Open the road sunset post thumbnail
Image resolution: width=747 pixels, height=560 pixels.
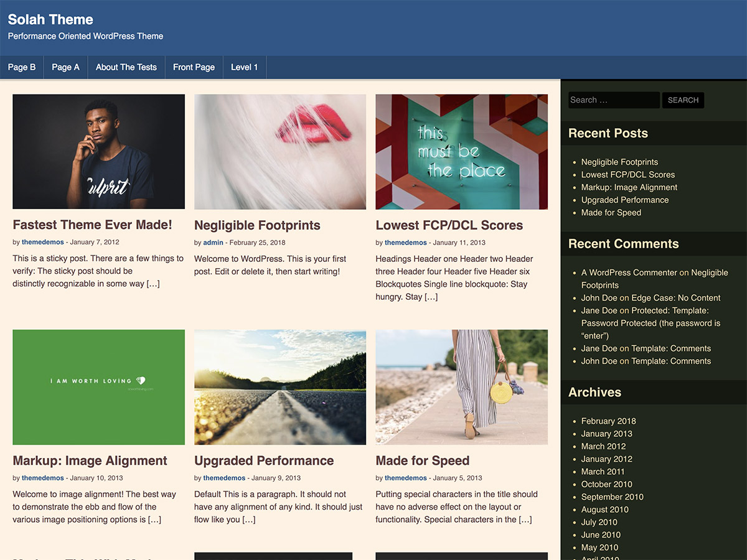point(280,387)
